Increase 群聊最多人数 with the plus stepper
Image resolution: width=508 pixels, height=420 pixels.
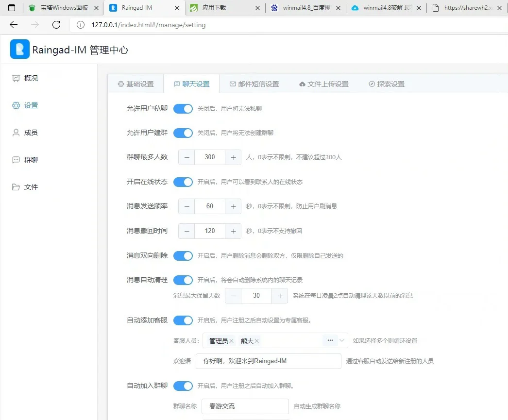(x=233, y=157)
